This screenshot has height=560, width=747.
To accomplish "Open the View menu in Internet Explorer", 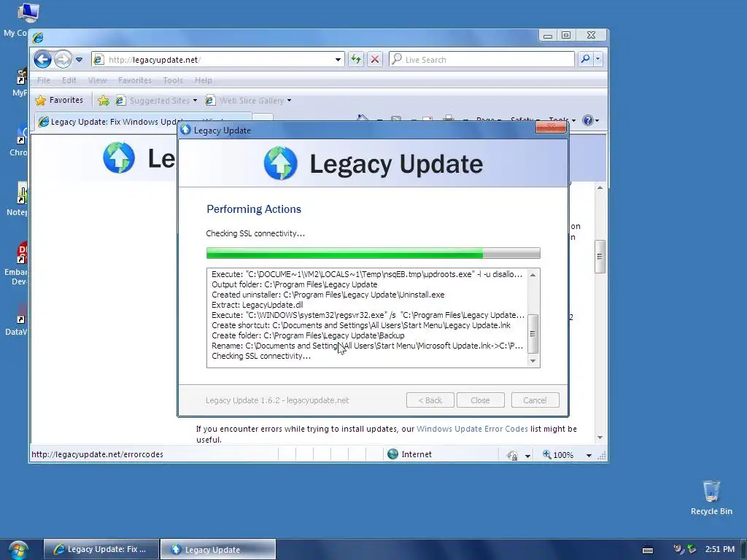I will click(x=97, y=80).
